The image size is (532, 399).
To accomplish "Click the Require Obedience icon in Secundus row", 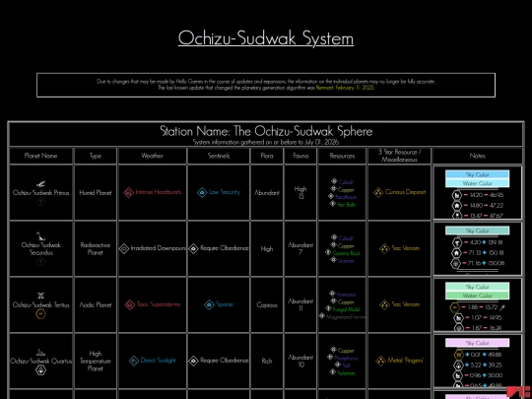I will tap(193, 248).
